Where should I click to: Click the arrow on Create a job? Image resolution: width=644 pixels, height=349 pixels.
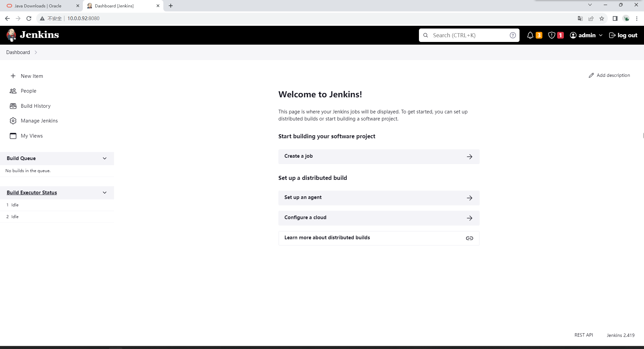click(470, 157)
